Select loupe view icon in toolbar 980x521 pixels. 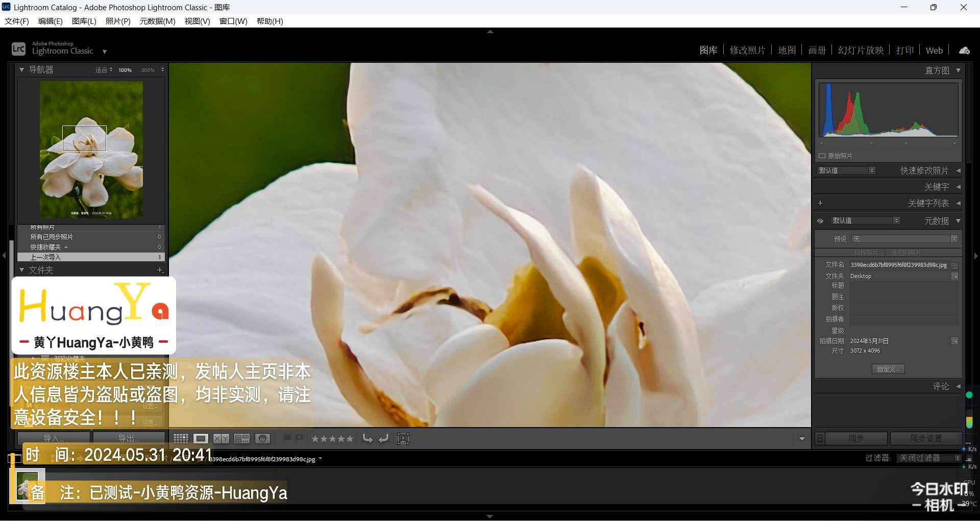pos(201,439)
